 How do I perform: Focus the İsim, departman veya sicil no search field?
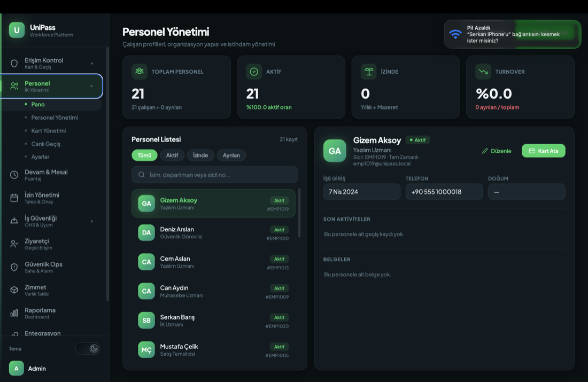click(214, 175)
